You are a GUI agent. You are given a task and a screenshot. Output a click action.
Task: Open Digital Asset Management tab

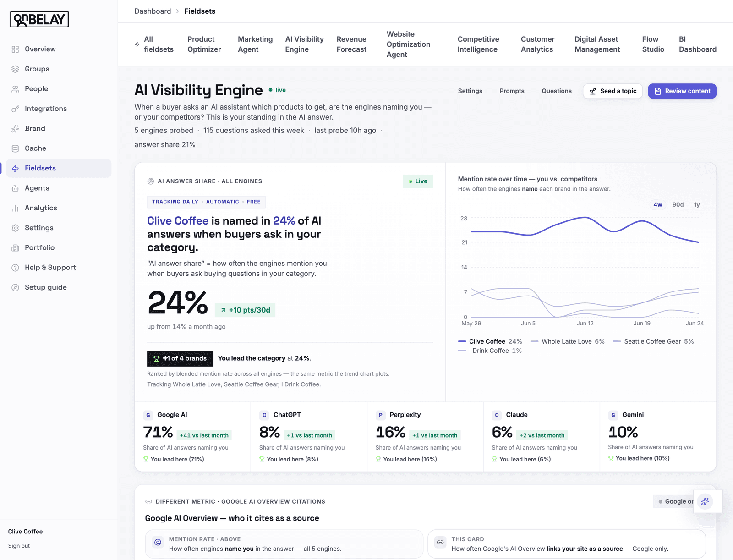click(597, 44)
